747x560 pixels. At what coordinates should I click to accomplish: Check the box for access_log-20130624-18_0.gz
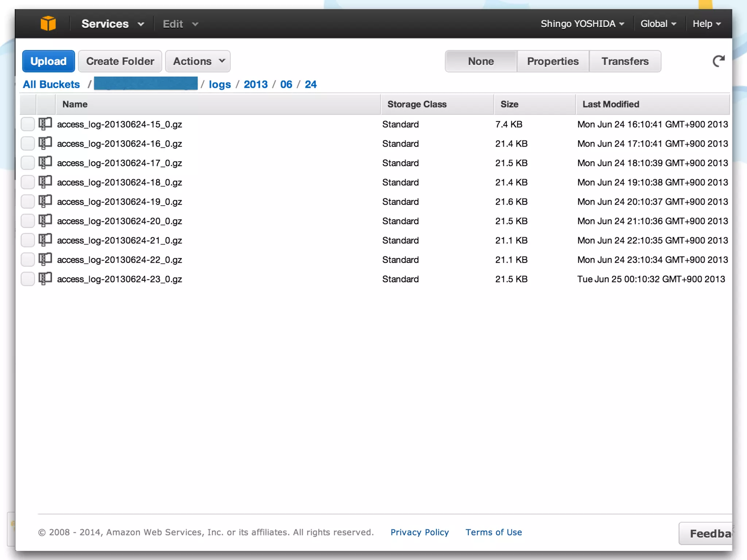(x=28, y=182)
